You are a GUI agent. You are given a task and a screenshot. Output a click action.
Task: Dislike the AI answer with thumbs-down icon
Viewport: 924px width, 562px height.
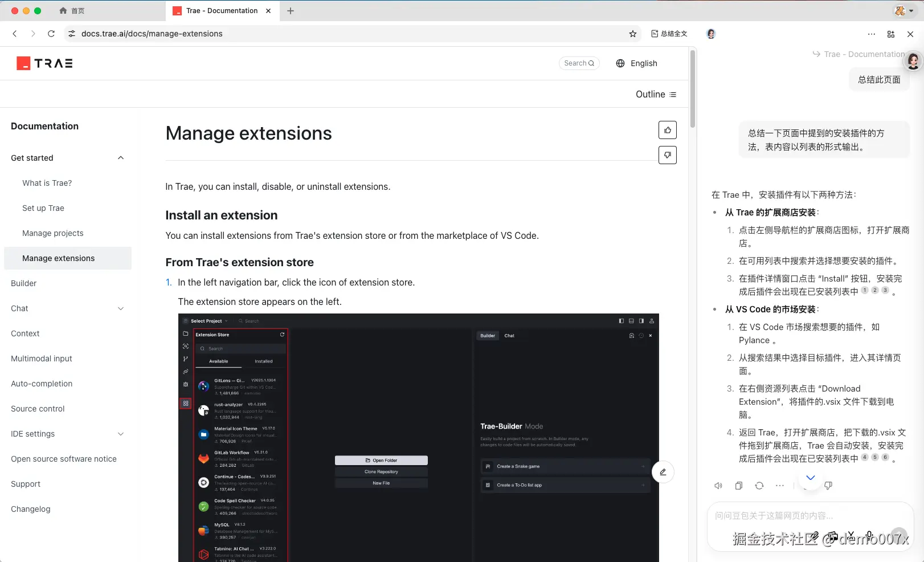point(828,486)
